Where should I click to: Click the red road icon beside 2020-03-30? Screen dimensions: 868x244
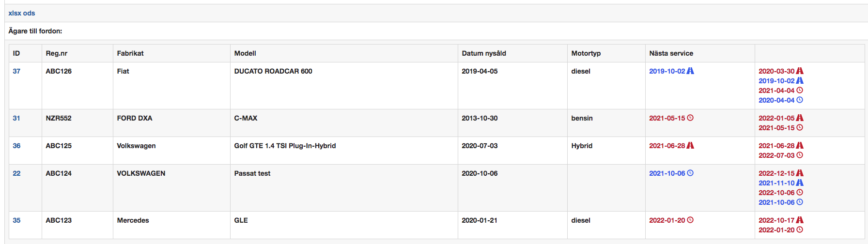(800, 71)
